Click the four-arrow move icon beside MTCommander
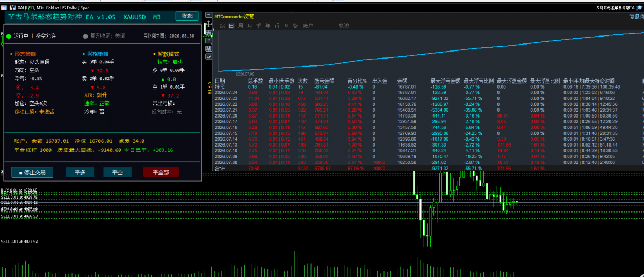The width and height of the screenshot is (644, 277). (208, 24)
